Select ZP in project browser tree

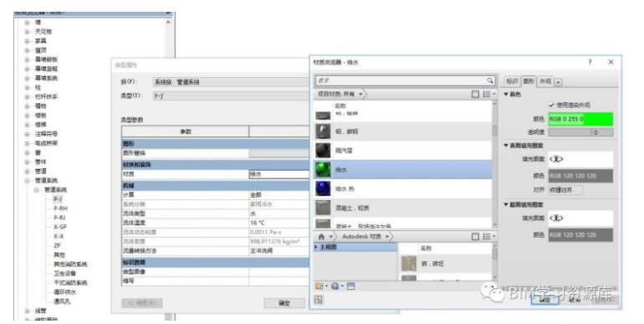coord(57,246)
